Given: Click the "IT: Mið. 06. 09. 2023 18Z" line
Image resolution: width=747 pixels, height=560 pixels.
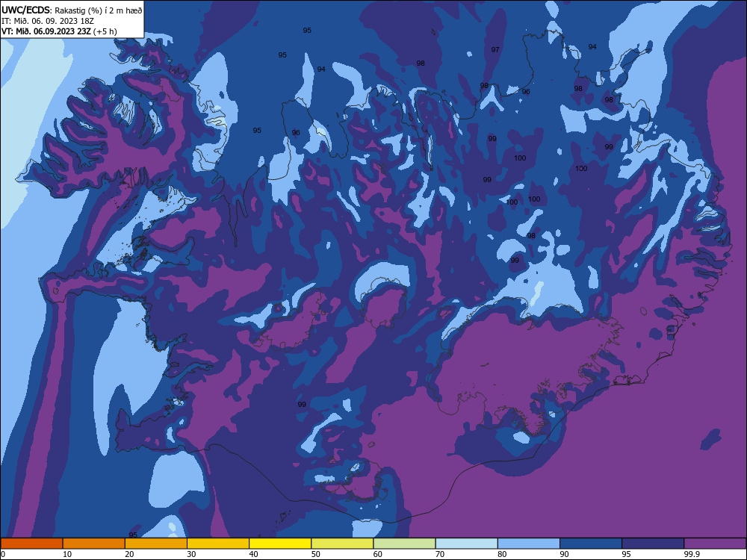Looking at the screenshot, I should (x=48, y=21).
